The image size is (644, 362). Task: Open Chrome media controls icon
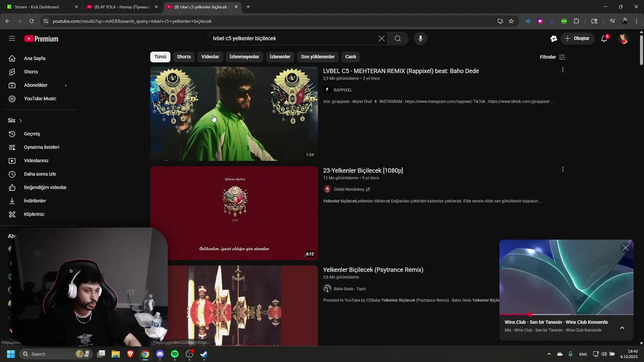(612, 21)
